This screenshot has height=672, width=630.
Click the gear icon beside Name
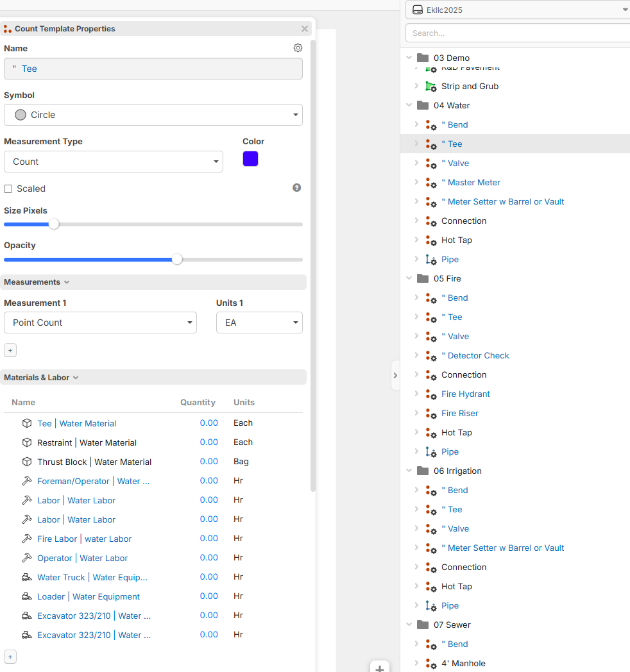coord(298,48)
